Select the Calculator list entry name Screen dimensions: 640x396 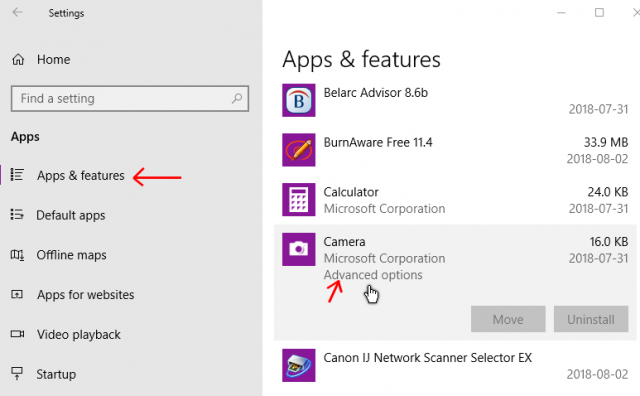(x=351, y=192)
